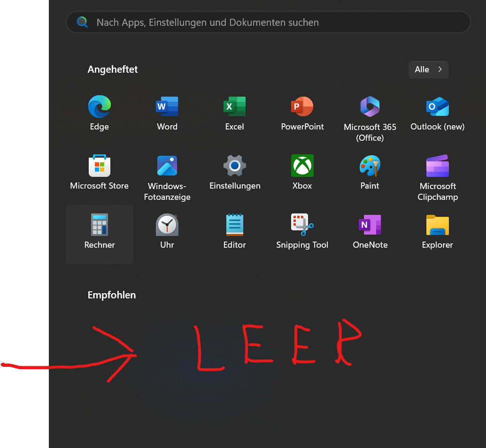Image resolution: width=486 pixels, height=448 pixels.
Task: Start the Snipping Tool
Action: [302, 231]
